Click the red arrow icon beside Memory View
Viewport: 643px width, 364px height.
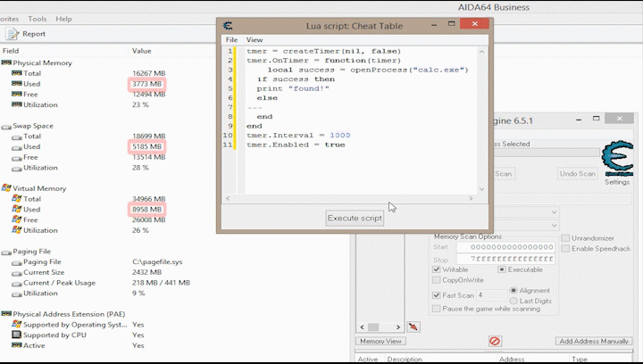coord(413,327)
